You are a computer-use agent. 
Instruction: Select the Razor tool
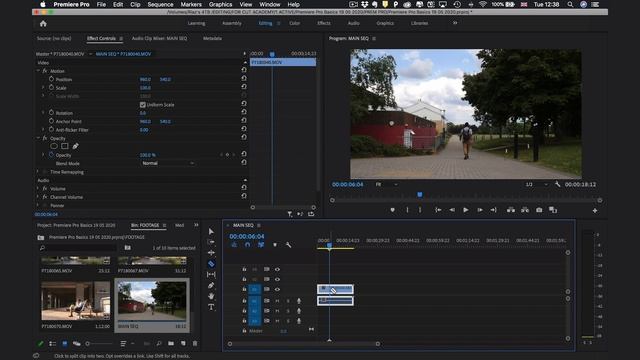pos(211,264)
